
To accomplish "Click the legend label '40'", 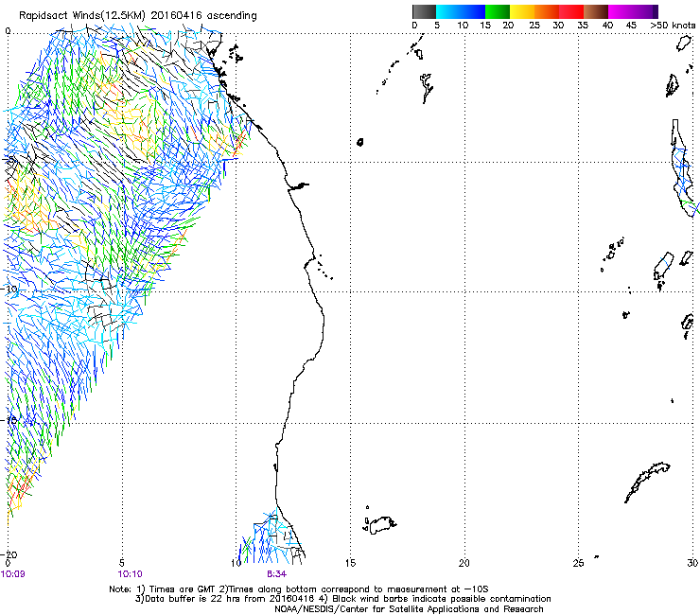I will pos(607,26).
